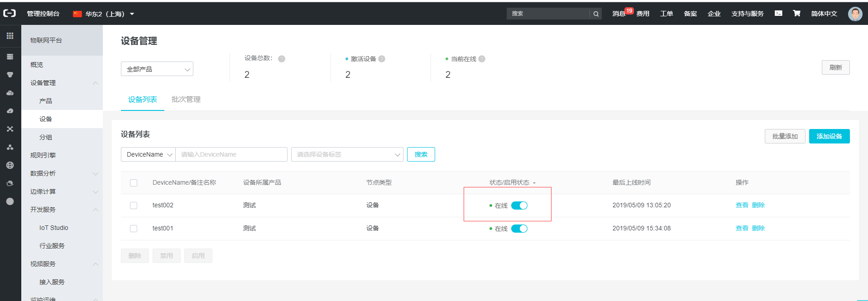Open 规则引擎 in the sidebar
The height and width of the screenshot is (301, 868).
43,155
